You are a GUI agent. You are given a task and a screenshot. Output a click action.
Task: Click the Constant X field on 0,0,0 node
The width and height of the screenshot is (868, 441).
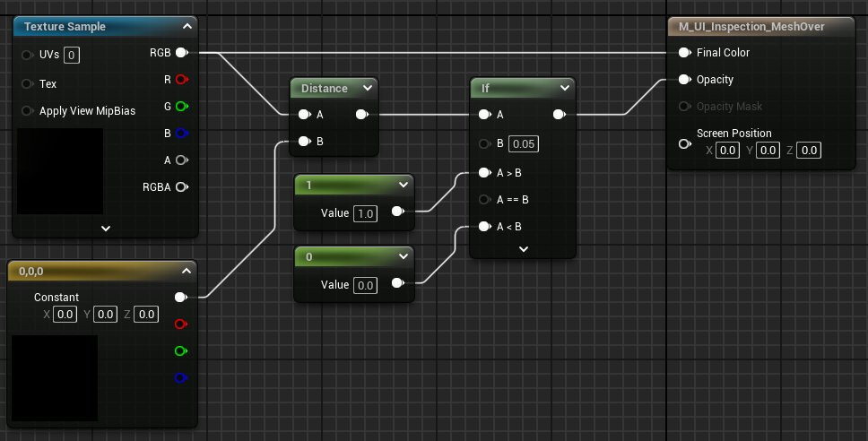pyautogui.click(x=65, y=315)
